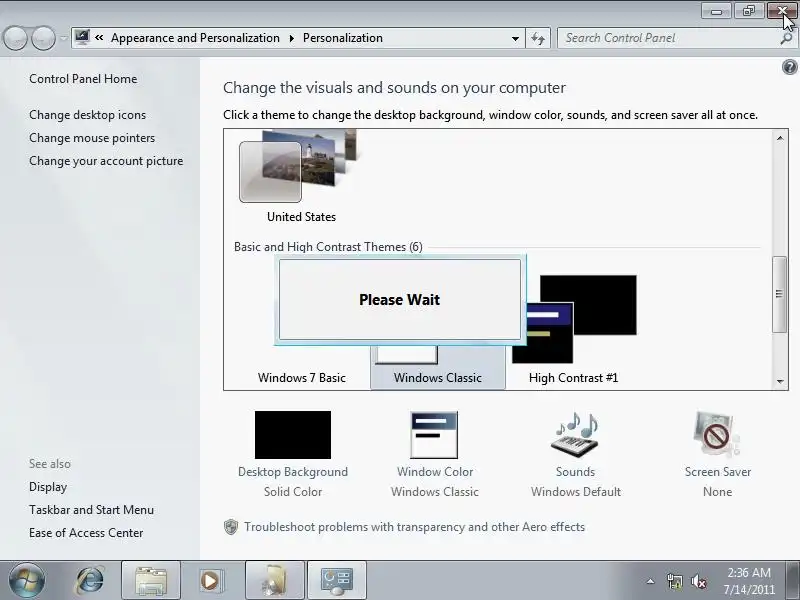
Task: Click the double chevron in address bar
Action: [99, 38]
